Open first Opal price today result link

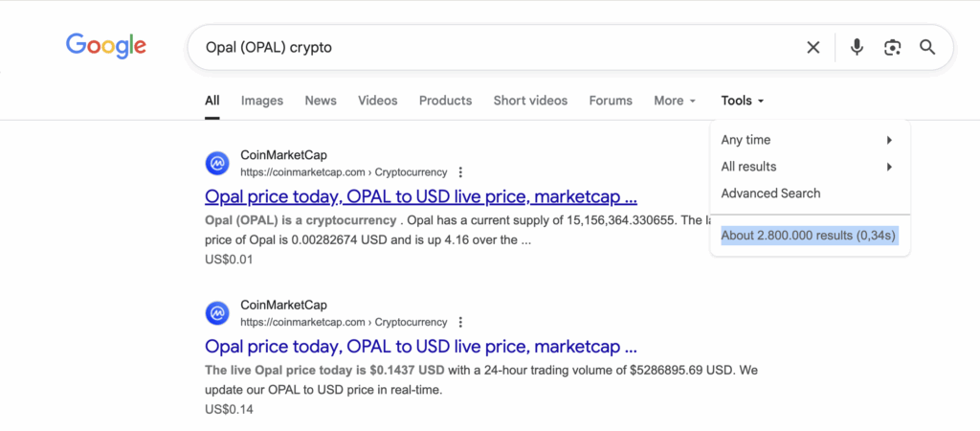(420, 197)
